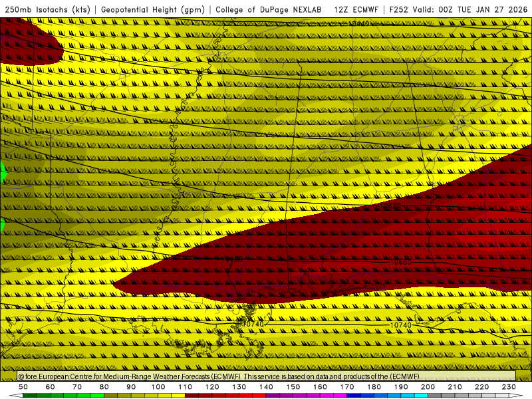Pick the dark blue swatch just above 170
Viewport: 532px width, 399px height.
pos(354,396)
